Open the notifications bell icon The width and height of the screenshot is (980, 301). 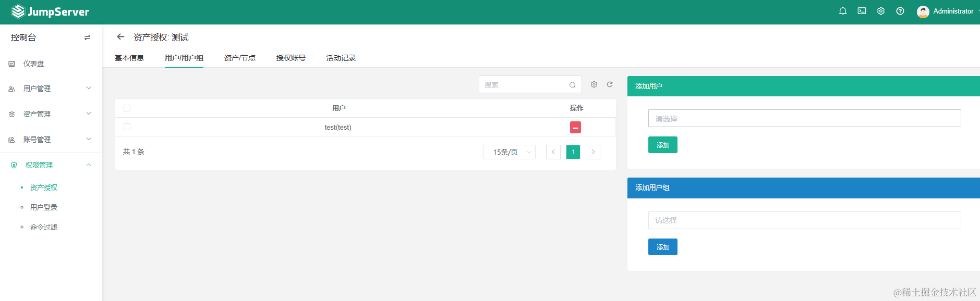click(843, 11)
